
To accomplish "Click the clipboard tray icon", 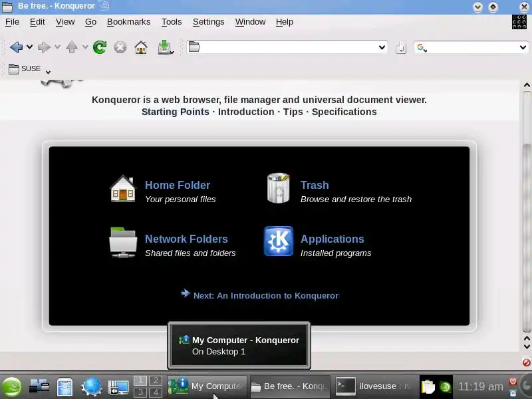I will (428, 387).
